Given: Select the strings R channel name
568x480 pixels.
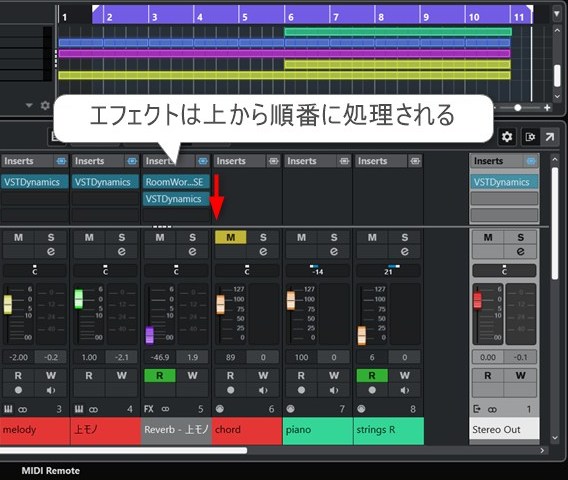Looking at the screenshot, I should click(388, 430).
